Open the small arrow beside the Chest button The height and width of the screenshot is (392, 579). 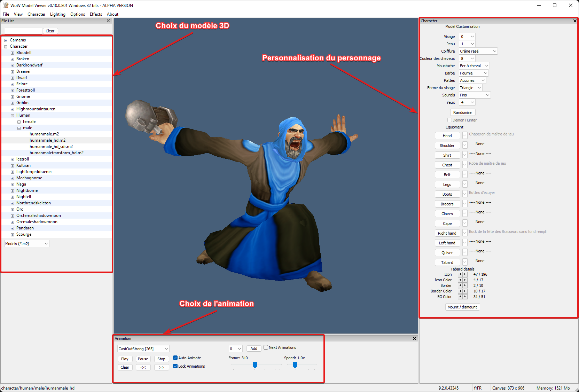[x=465, y=165]
